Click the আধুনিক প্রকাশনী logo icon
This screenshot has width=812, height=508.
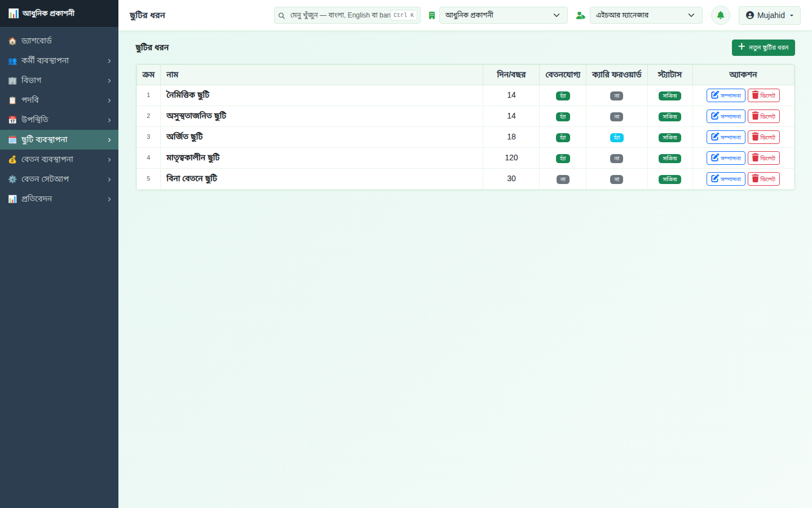click(14, 14)
